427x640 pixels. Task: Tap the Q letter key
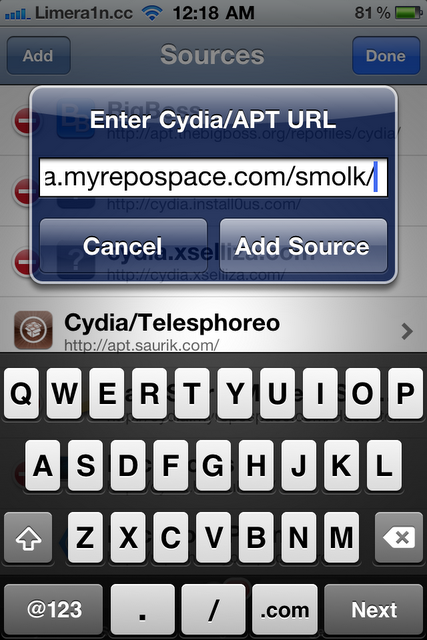pyautogui.click(x=21, y=393)
